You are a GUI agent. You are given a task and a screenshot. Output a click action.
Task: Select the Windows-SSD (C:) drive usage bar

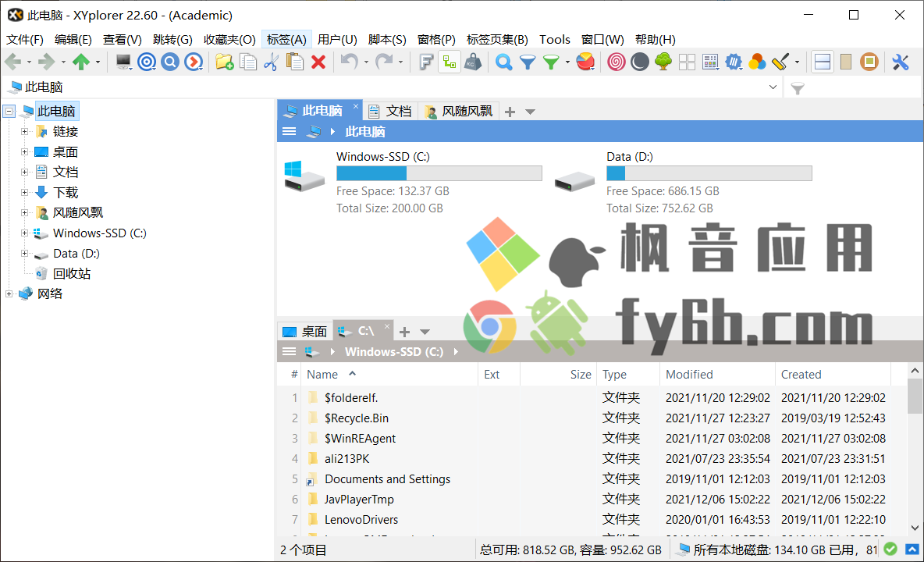439,173
